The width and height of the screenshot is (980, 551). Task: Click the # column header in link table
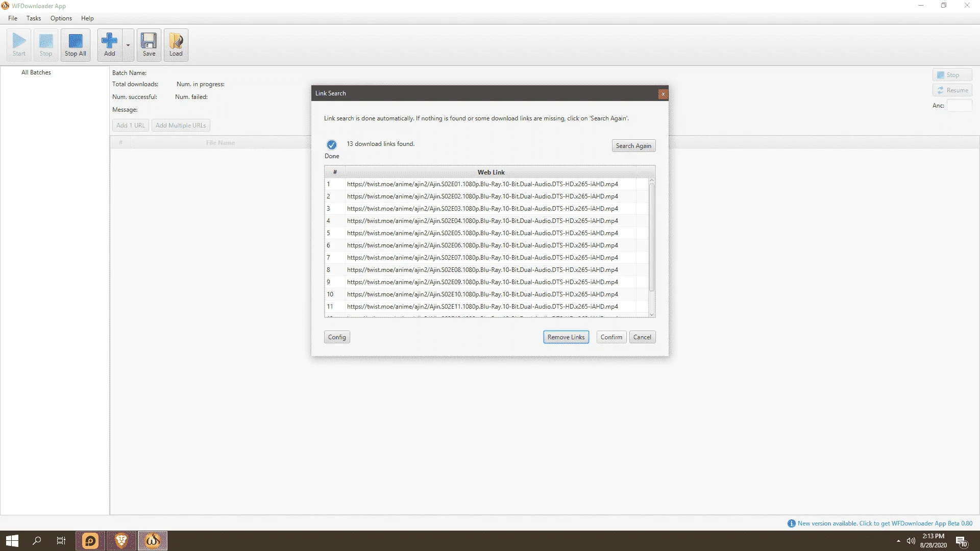point(335,172)
